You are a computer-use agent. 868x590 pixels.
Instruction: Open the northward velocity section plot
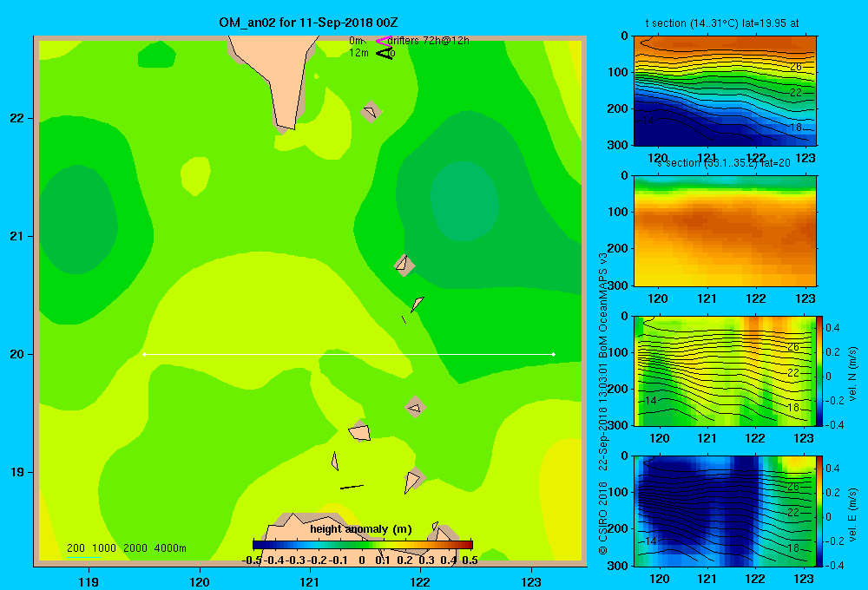click(x=725, y=370)
